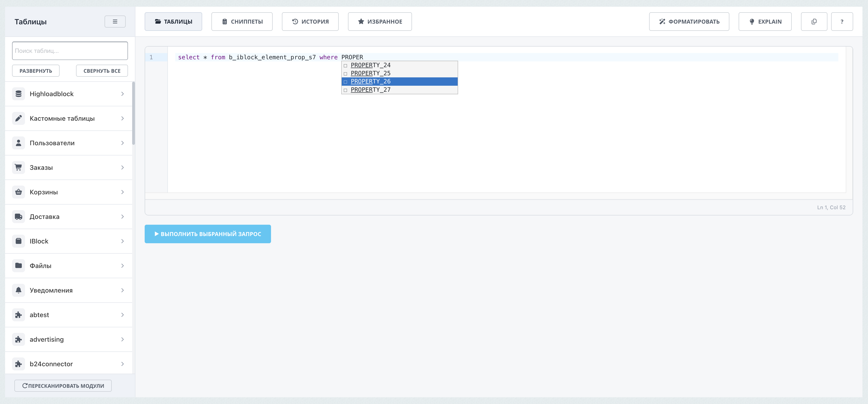Run the query with ВЫПОЛНИТЬ ВЫБРАННЫЙ ЗАПРОС
Image resolution: width=868 pixels, height=404 pixels.
tap(207, 234)
